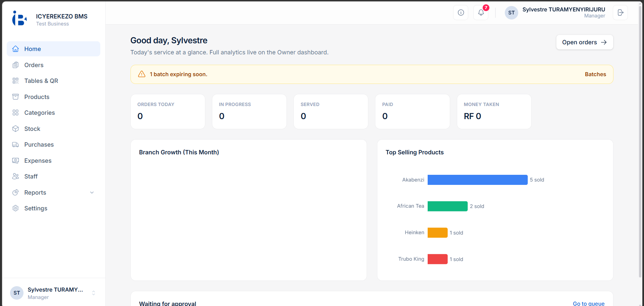Click the blue Akabenzi sales bar
Viewport: 644px width, 306px height.
(478, 180)
